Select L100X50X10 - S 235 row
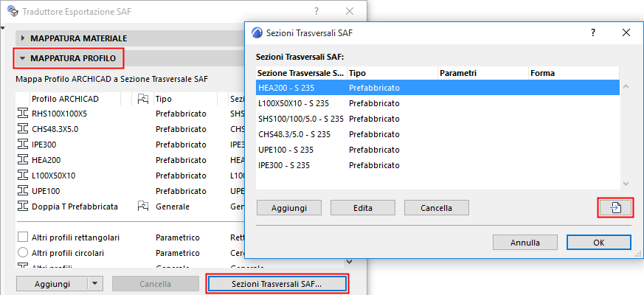Image resolution: width=644 pixels, height=295 pixels. point(437,103)
